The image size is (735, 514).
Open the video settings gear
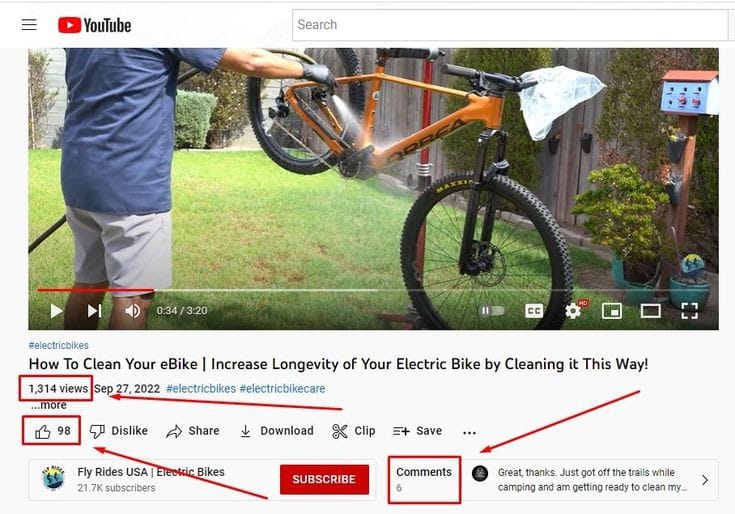pyautogui.click(x=574, y=310)
